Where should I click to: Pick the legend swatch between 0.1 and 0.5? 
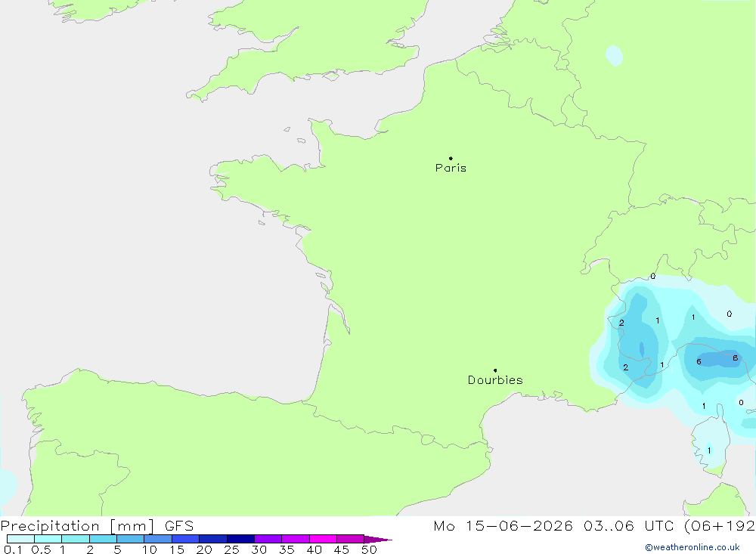[20, 539]
